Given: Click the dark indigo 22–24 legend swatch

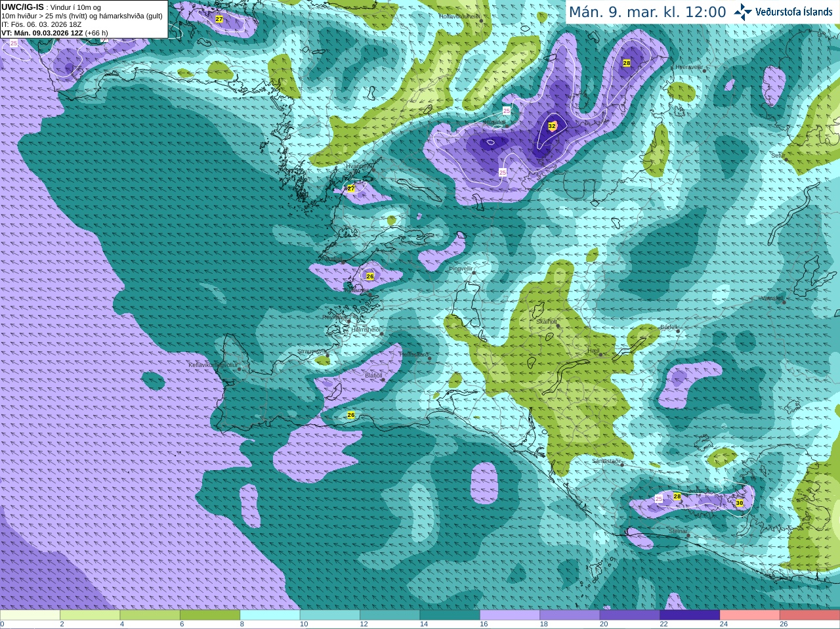Looking at the screenshot, I should pos(690,615).
